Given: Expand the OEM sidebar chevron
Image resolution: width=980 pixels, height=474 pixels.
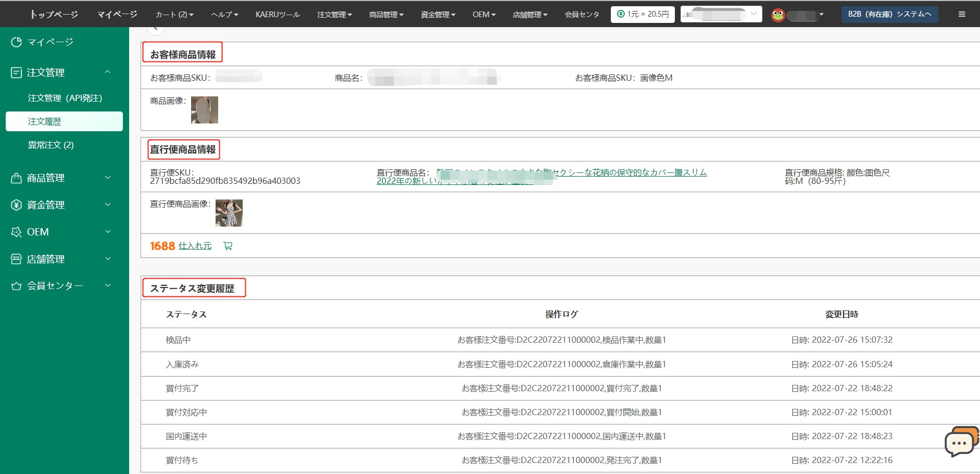Looking at the screenshot, I should coord(108,231).
